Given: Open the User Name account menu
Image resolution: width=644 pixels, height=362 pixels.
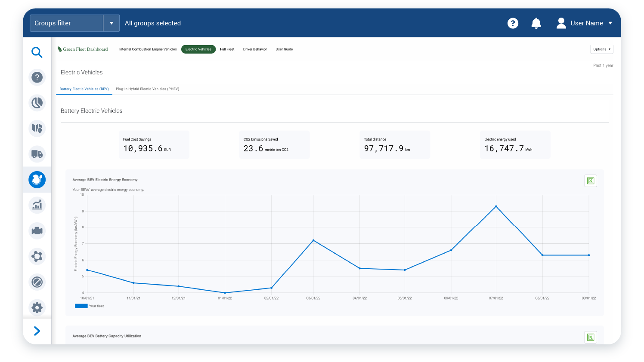Looking at the screenshot, I should point(585,23).
